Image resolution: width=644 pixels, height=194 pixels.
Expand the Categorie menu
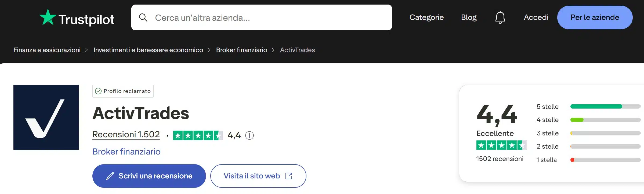pos(426,17)
